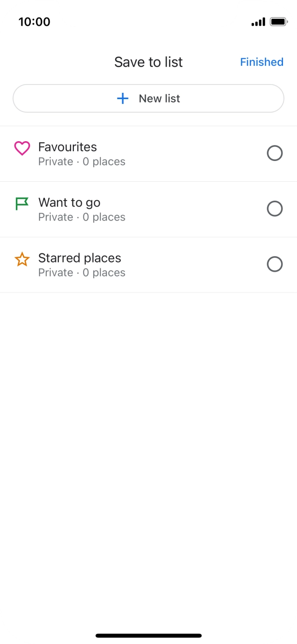Tap the clock showing 10:00
The image size is (297, 644).
[x=35, y=22]
